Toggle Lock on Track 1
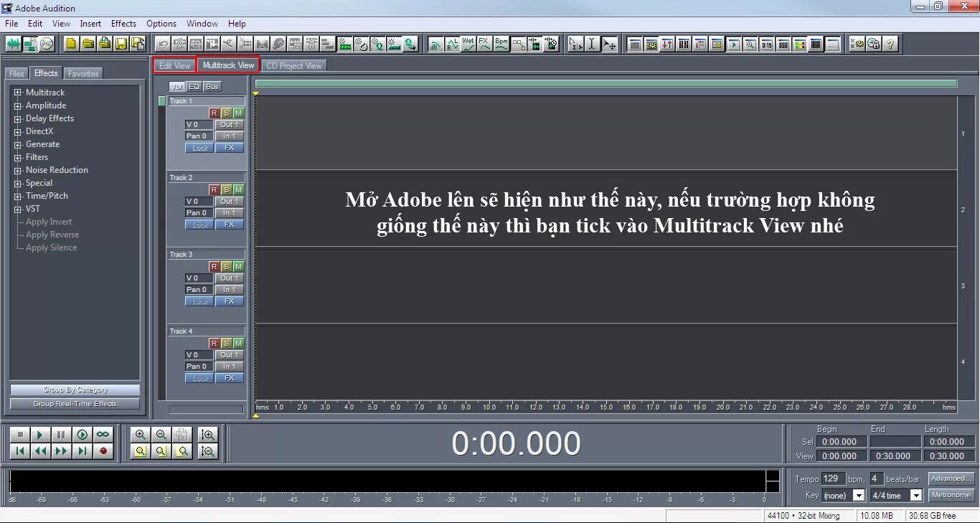This screenshot has width=980, height=523. tap(199, 148)
